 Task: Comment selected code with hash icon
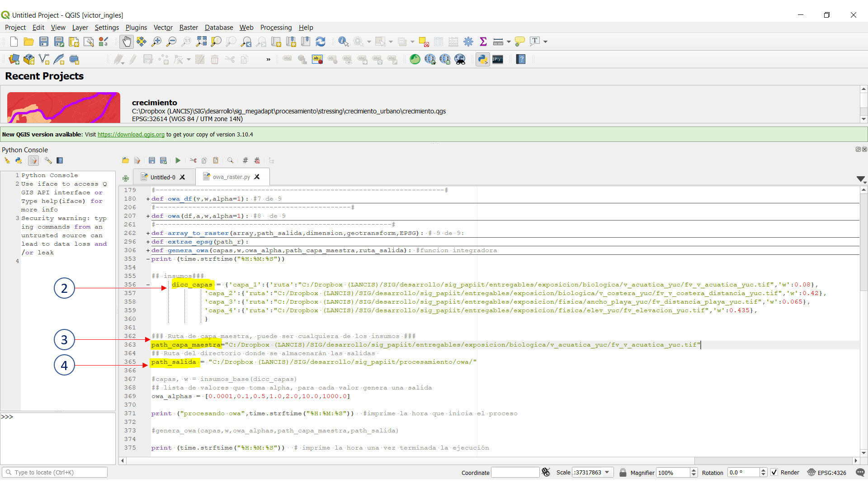point(245,160)
